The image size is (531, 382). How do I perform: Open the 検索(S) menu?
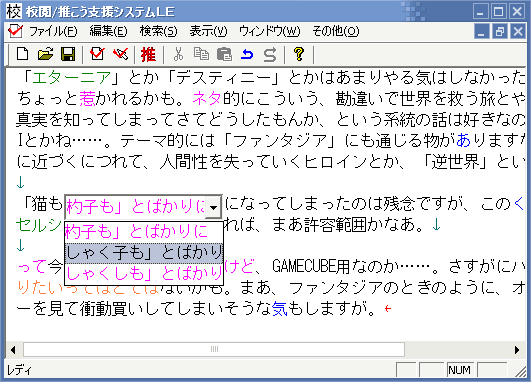click(158, 31)
